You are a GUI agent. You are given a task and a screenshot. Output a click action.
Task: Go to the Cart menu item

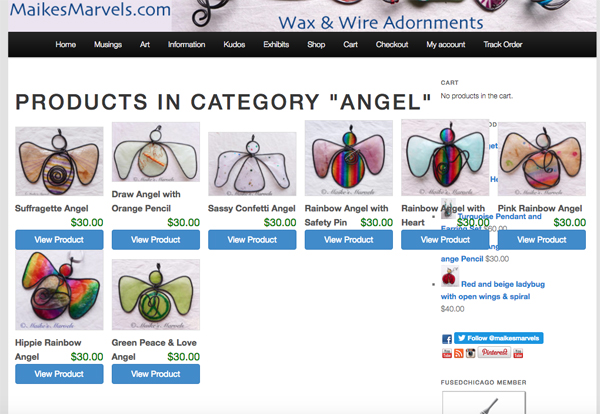pyautogui.click(x=351, y=45)
